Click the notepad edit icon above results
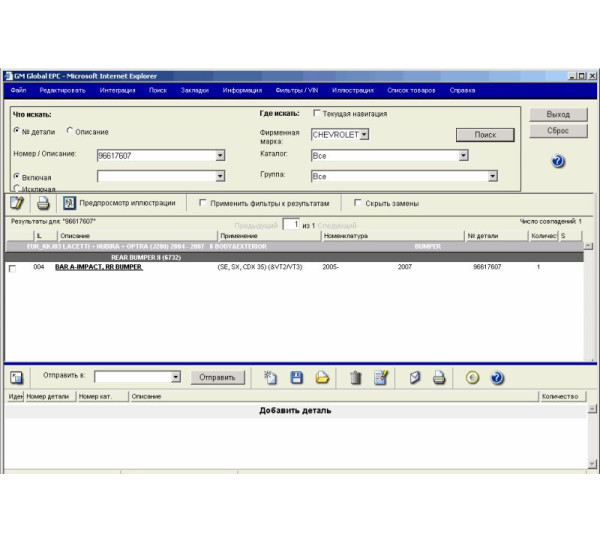The image size is (600, 542). point(17,203)
